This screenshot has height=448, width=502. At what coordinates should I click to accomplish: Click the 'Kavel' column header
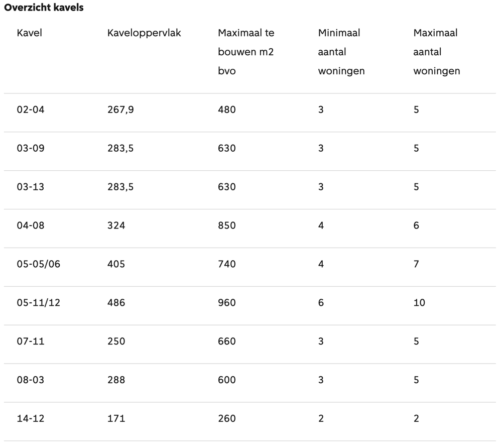[29, 33]
